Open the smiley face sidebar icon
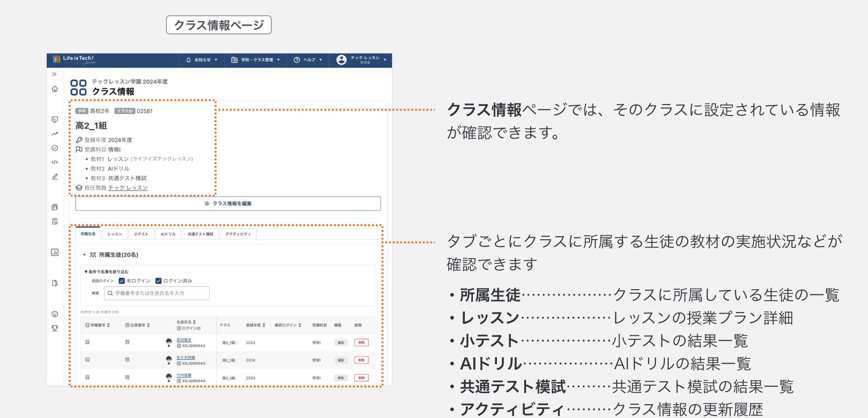The width and height of the screenshot is (868, 418). [55, 314]
